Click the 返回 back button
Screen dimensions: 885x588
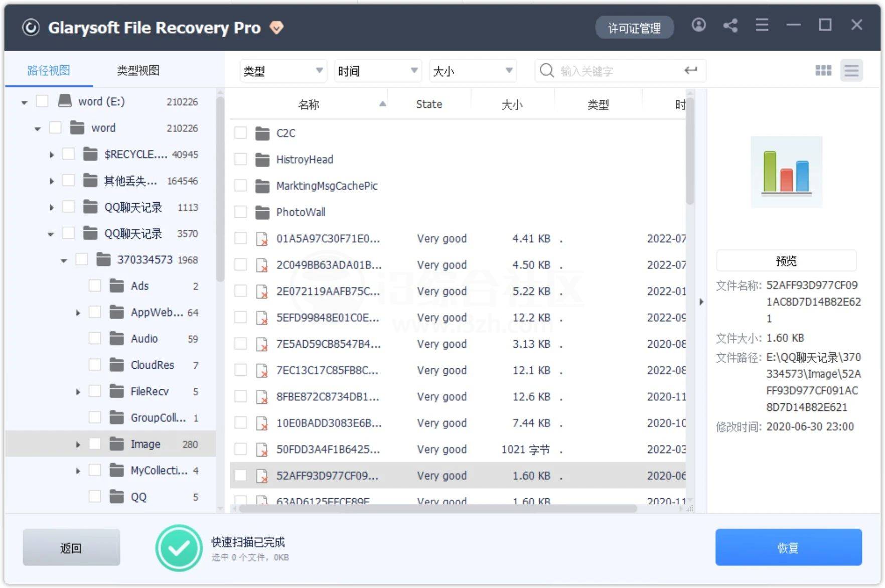[x=71, y=548]
